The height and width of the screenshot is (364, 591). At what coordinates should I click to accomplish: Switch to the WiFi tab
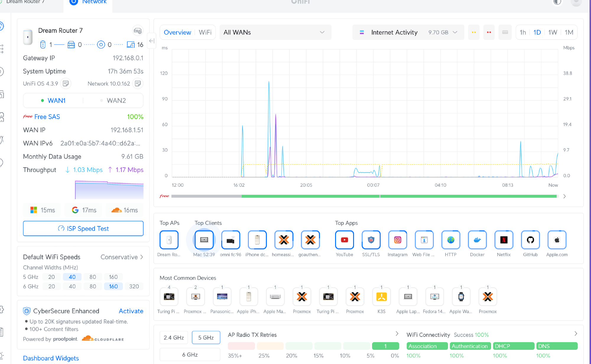[x=205, y=32]
